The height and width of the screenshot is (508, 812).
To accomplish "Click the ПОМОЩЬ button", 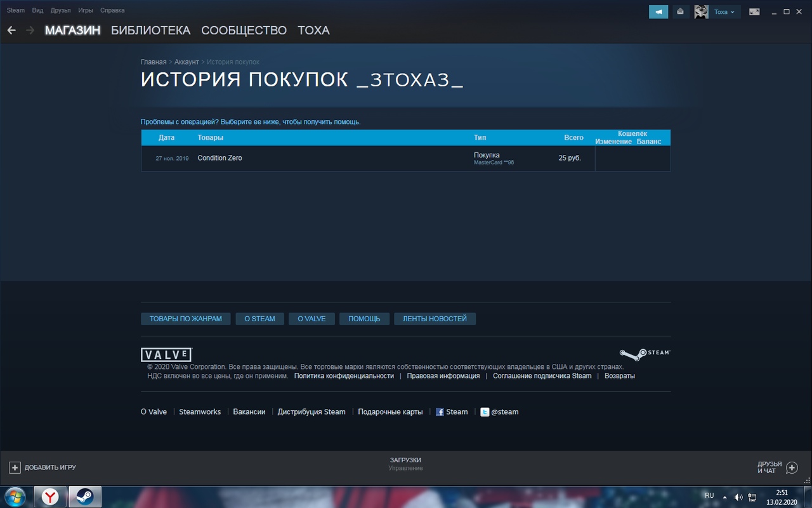I will pyautogui.click(x=364, y=319).
